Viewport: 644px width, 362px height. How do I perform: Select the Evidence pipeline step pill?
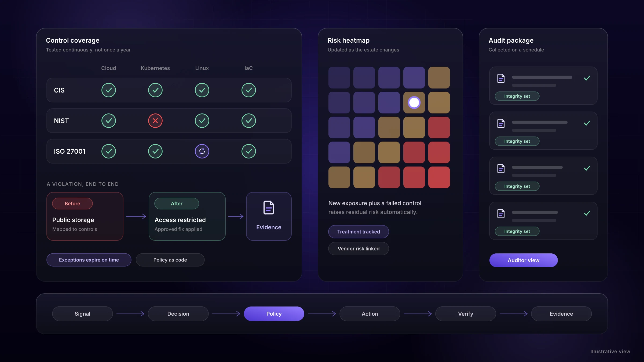click(x=561, y=314)
